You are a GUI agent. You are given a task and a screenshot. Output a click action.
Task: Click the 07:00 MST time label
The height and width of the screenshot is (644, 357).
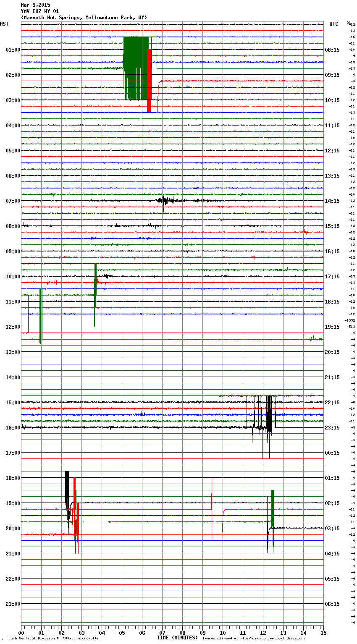[x=13, y=201]
